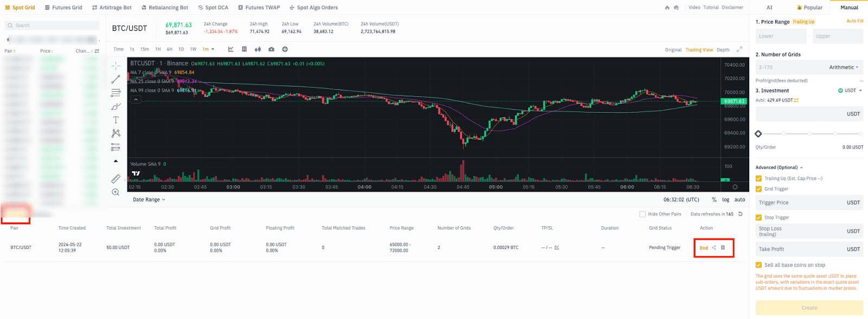The image size is (868, 319).
Task: Click the ruler measure tool
Action: [x=116, y=178]
